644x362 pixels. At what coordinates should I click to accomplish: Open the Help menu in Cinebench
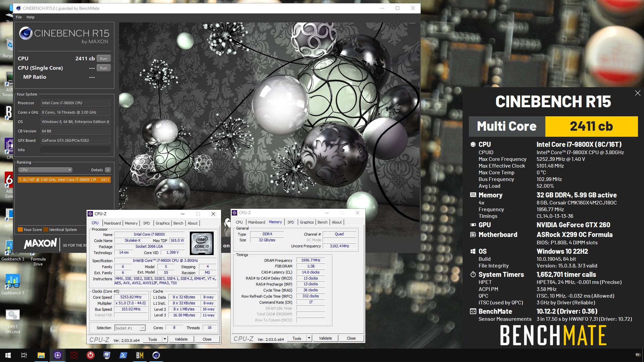31,17
